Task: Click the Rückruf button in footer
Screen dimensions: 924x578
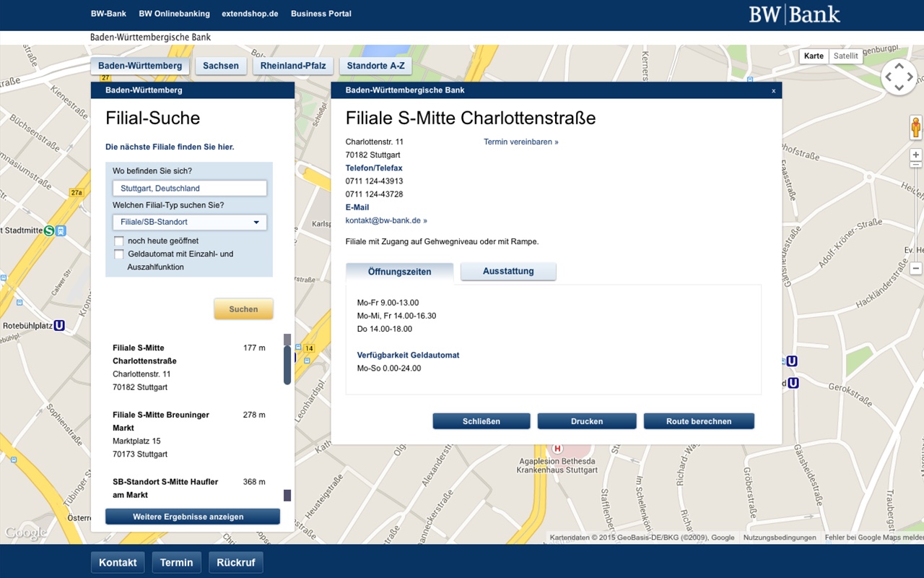Action: coord(236,563)
